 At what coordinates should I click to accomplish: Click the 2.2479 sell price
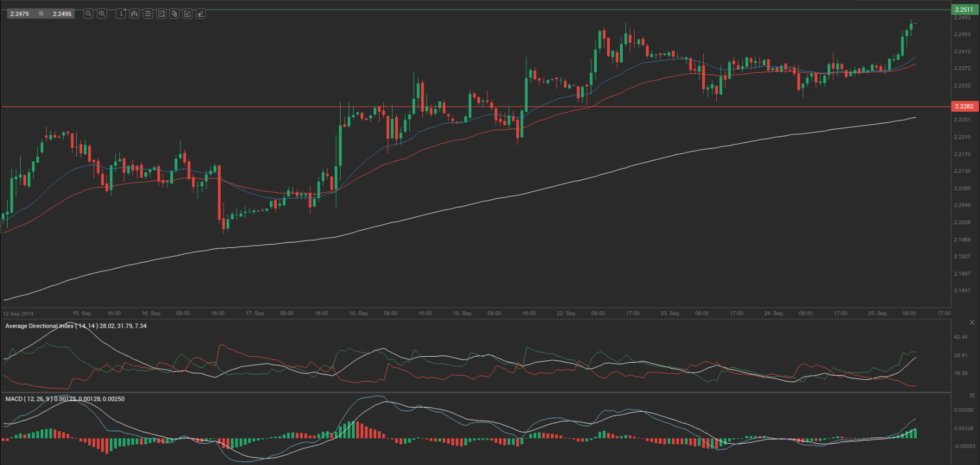click(20, 14)
